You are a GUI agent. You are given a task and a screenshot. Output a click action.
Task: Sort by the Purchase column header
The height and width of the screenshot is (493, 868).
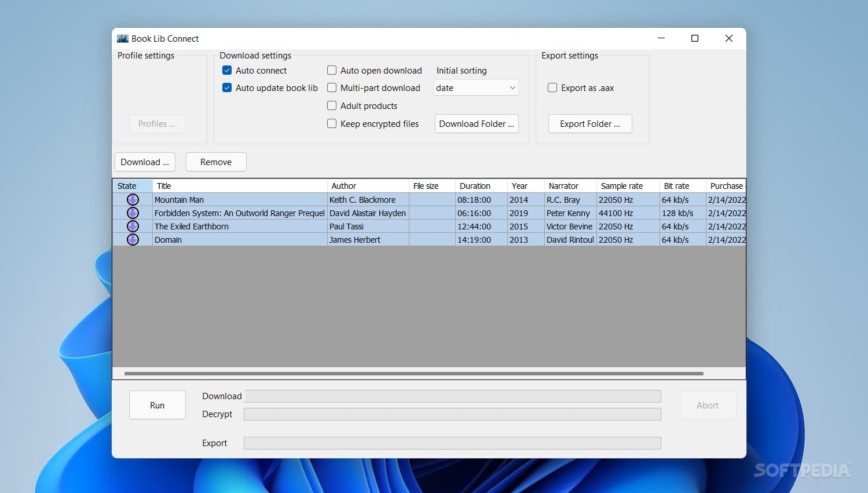click(726, 186)
